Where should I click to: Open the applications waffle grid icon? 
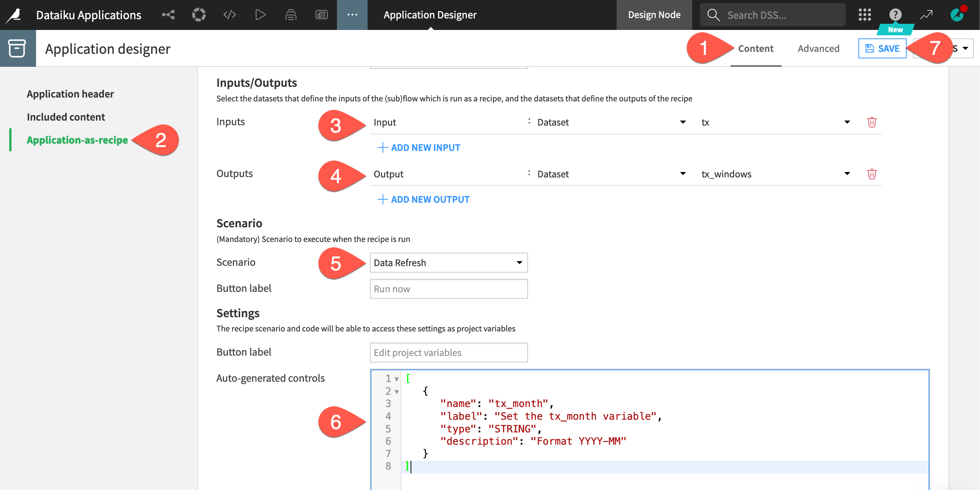pyautogui.click(x=865, y=15)
